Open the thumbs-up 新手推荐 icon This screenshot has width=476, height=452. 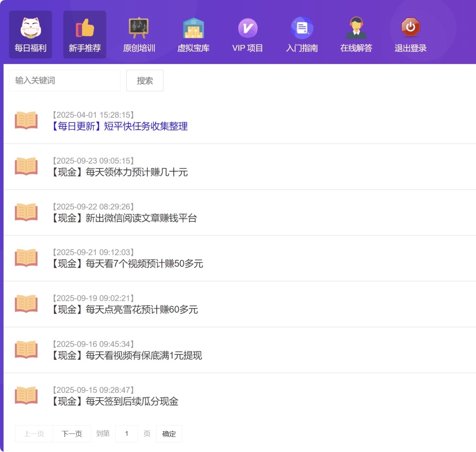[85, 28]
